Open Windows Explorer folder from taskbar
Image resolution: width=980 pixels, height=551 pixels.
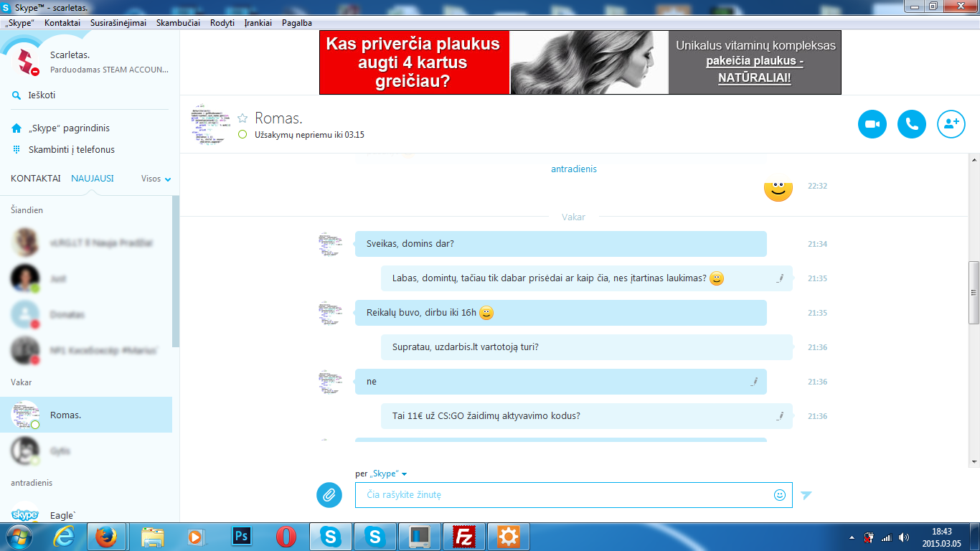(x=153, y=537)
